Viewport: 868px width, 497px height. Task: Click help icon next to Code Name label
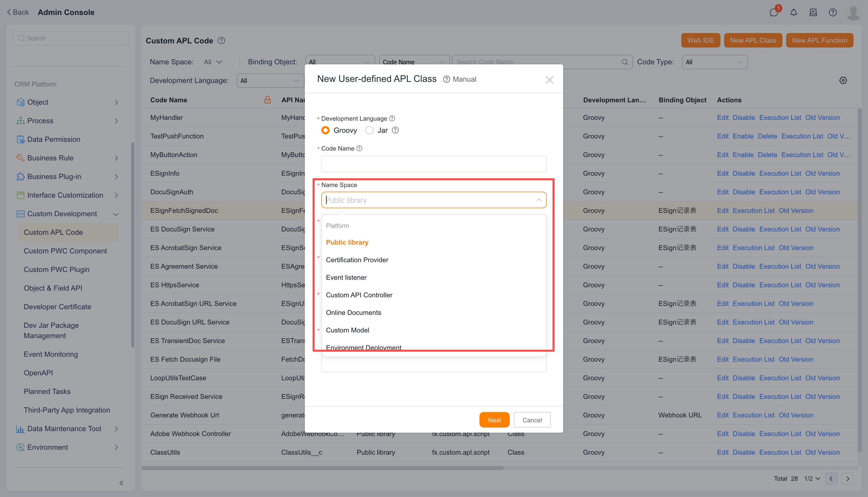(x=359, y=148)
